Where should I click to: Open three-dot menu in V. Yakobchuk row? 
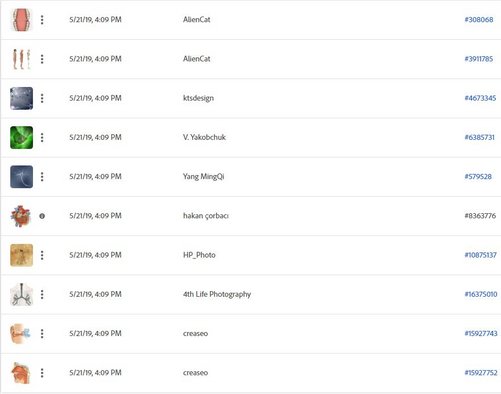[42, 137]
